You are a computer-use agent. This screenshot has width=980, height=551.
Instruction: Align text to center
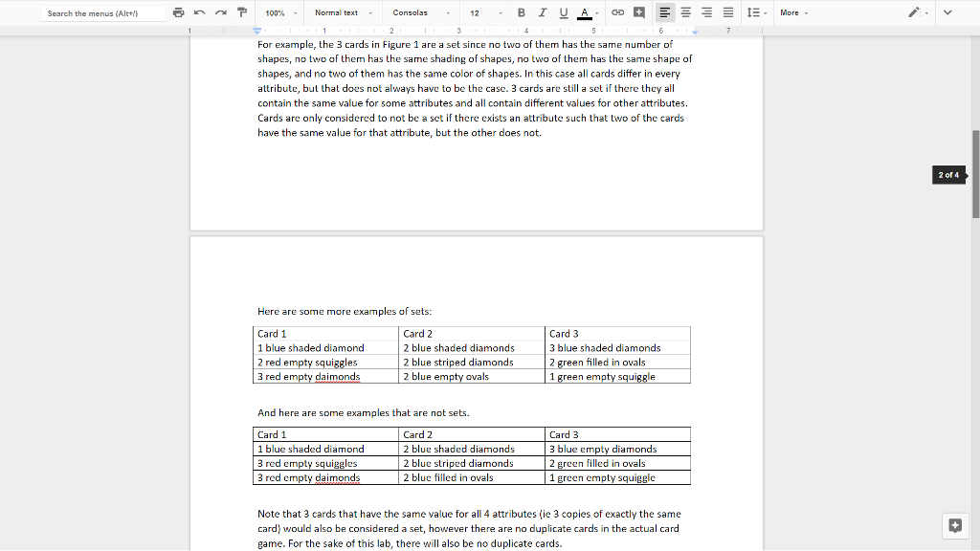[685, 12]
